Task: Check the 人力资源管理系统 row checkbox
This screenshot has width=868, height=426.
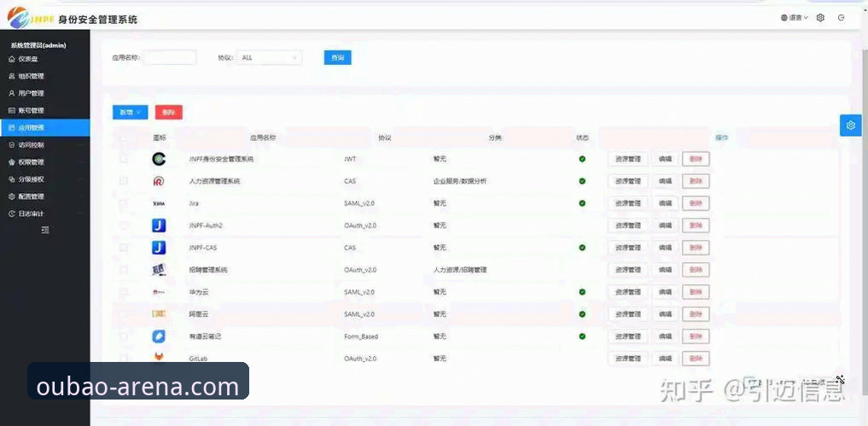Action: tap(124, 181)
